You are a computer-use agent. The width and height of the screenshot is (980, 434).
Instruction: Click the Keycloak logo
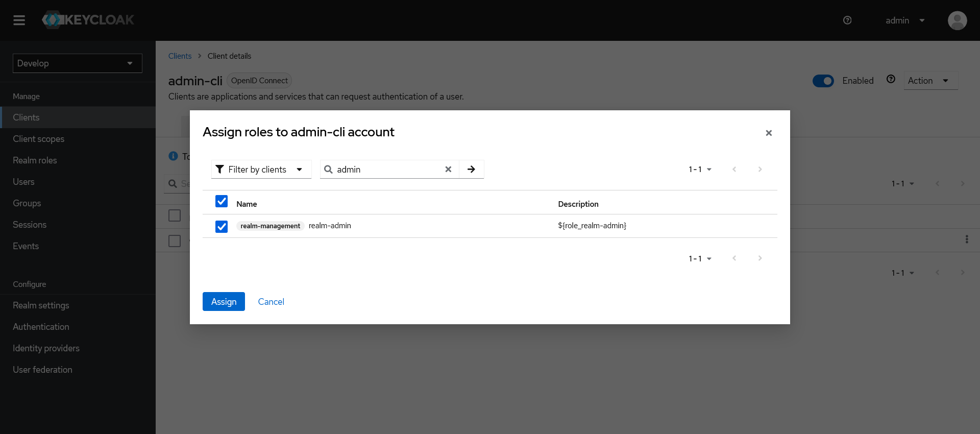(x=88, y=20)
